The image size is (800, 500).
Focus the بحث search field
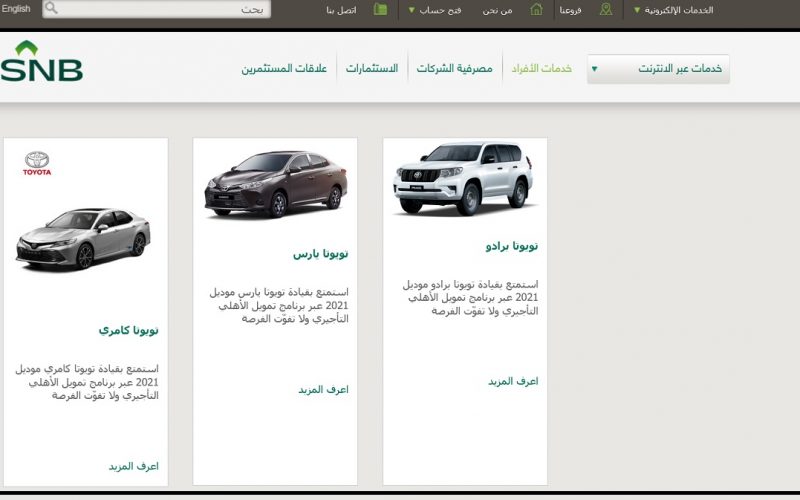point(156,9)
